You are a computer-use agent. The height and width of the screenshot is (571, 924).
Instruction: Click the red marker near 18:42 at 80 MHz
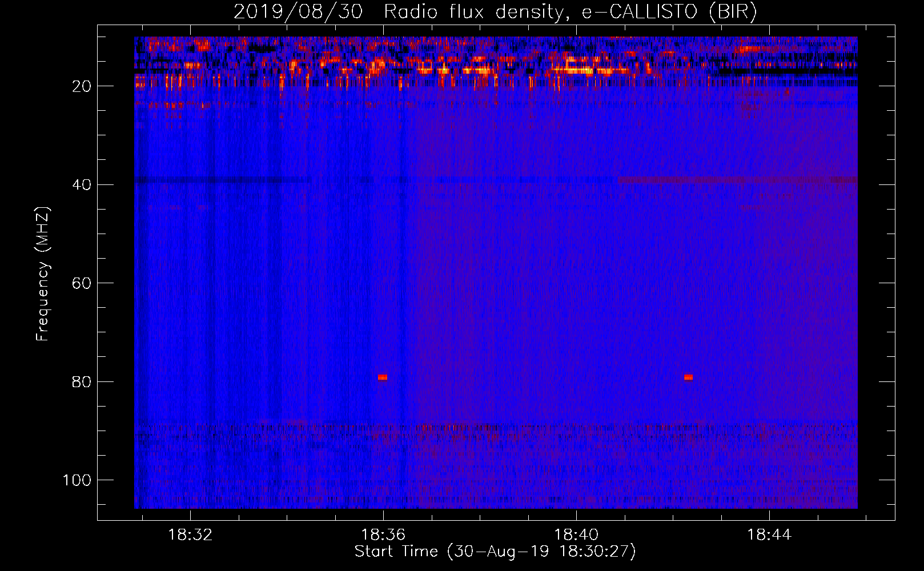[689, 377]
